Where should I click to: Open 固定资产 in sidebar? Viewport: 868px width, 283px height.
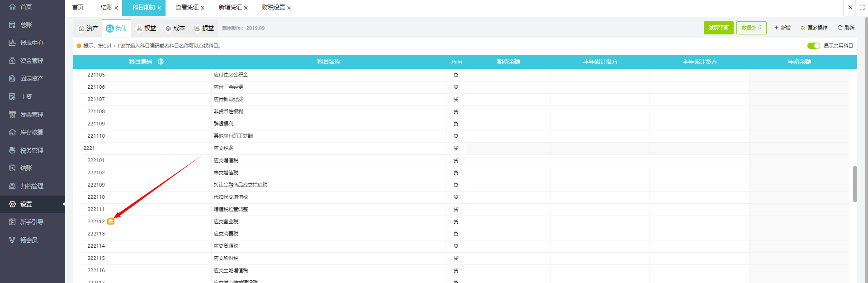pyautogui.click(x=32, y=78)
